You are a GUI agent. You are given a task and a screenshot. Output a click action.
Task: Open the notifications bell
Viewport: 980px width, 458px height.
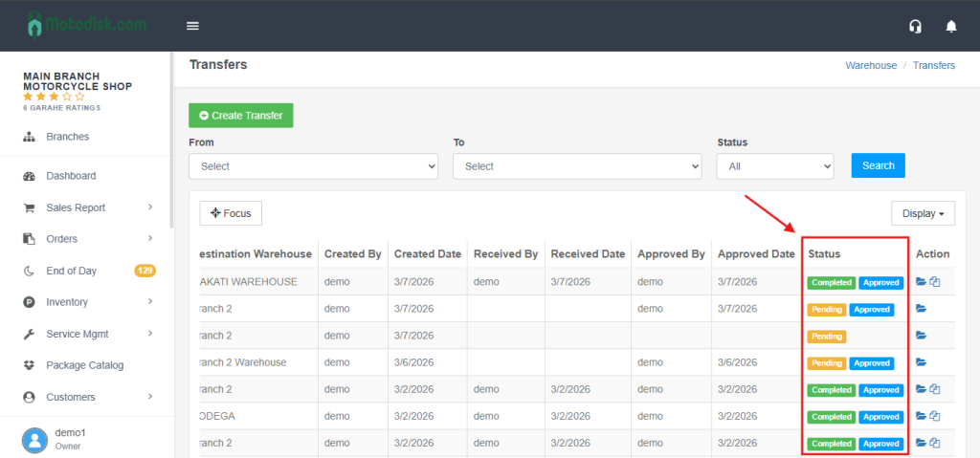951,26
